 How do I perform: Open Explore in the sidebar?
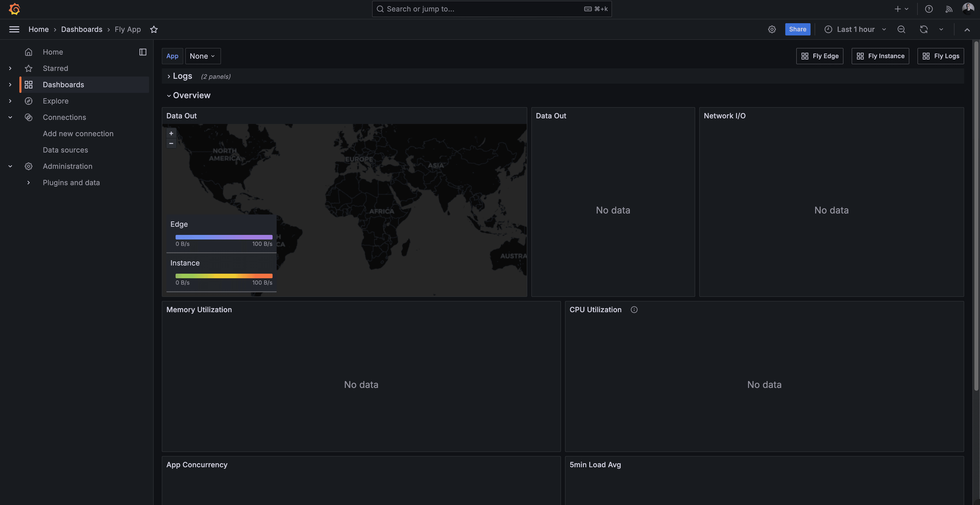point(56,101)
